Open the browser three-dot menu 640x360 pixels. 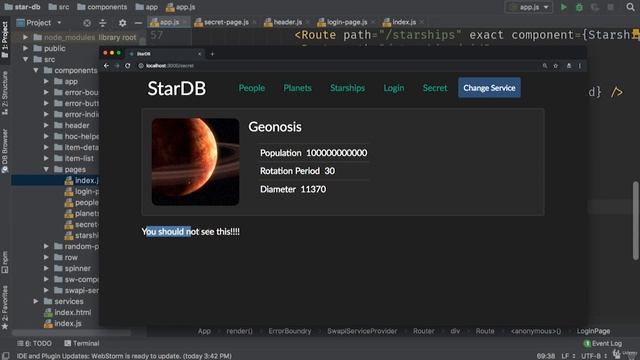coord(580,66)
